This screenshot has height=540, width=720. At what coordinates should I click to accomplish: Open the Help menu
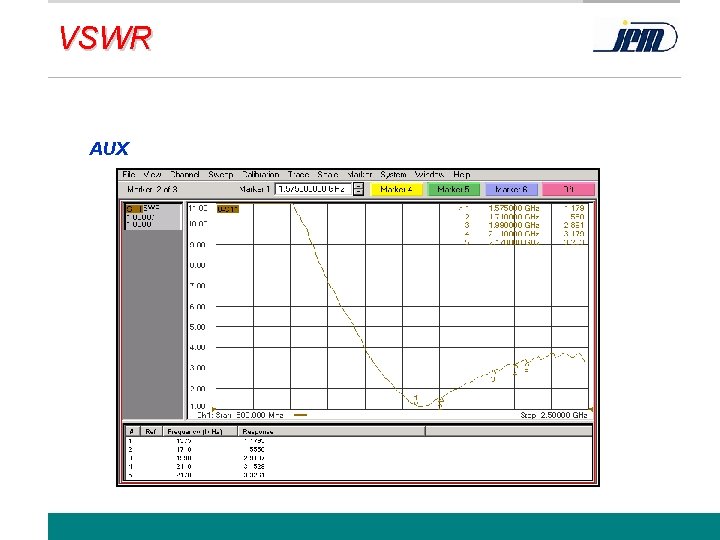[461, 174]
